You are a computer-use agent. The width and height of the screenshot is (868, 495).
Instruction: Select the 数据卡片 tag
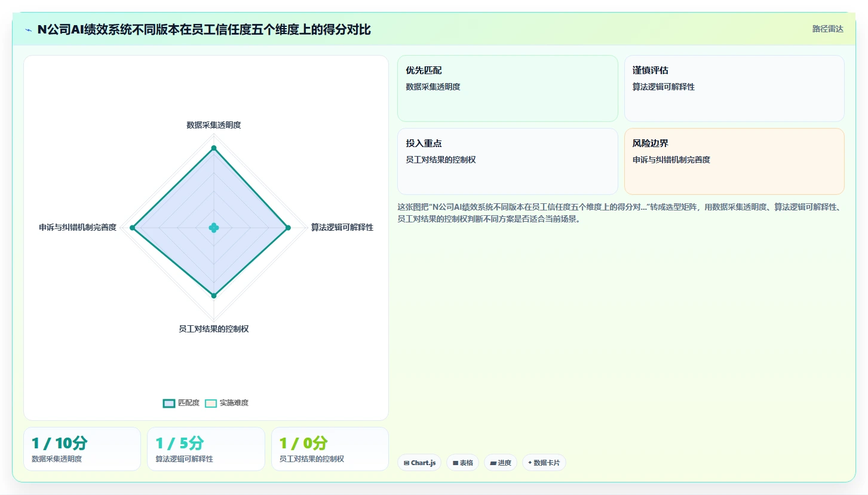(544, 463)
